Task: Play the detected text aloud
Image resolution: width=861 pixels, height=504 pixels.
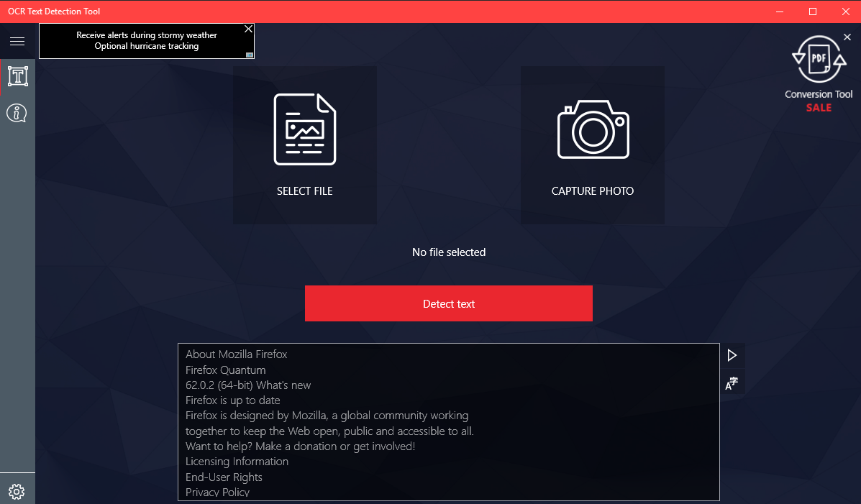Action: pos(732,355)
